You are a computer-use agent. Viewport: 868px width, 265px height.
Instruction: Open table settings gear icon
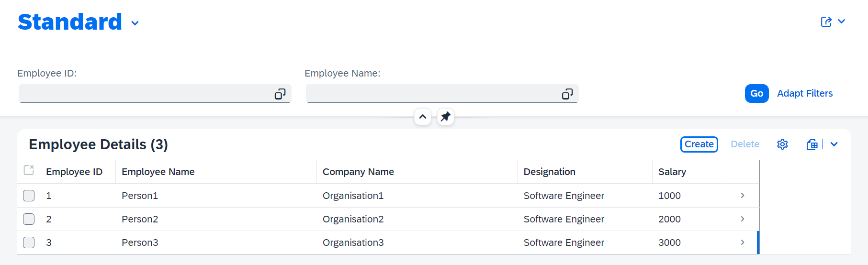click(x=782, y=144)
